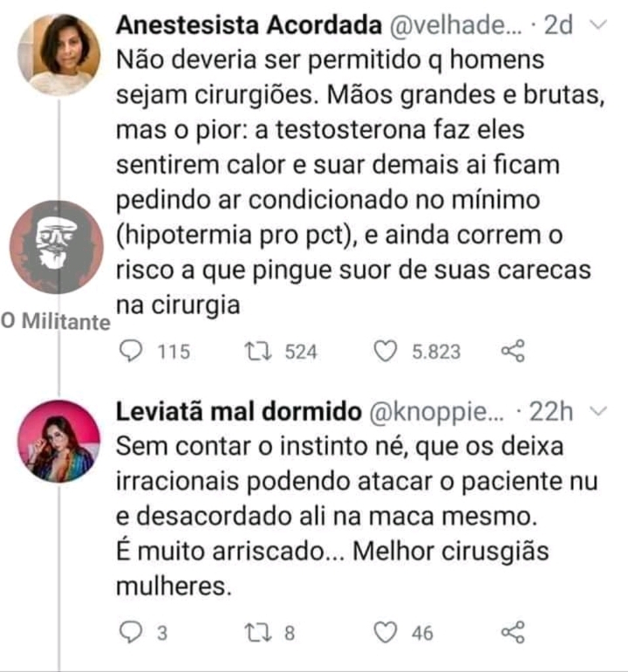Open the Anestesista Acordada tweet options chevron
The image size is (628, 672).
coord(599,25)
